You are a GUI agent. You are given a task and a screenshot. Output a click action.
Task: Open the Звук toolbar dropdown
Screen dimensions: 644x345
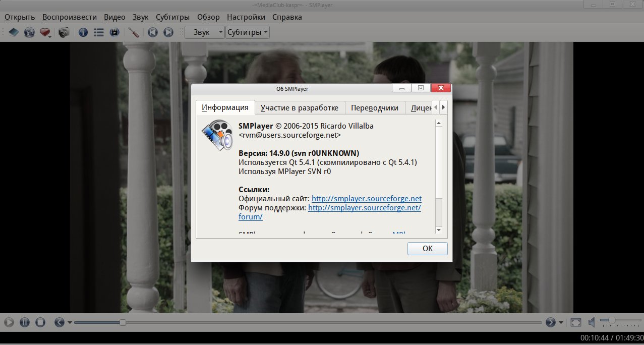point(205,32)
